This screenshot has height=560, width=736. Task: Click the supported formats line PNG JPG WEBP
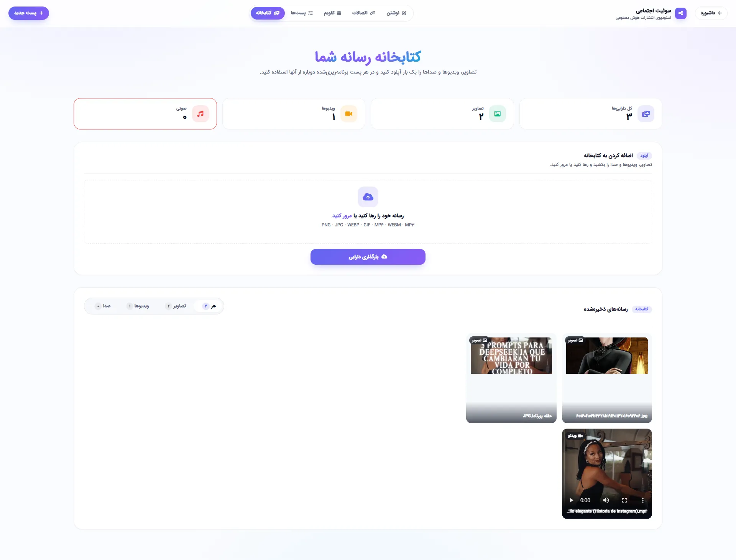[368, 225]
